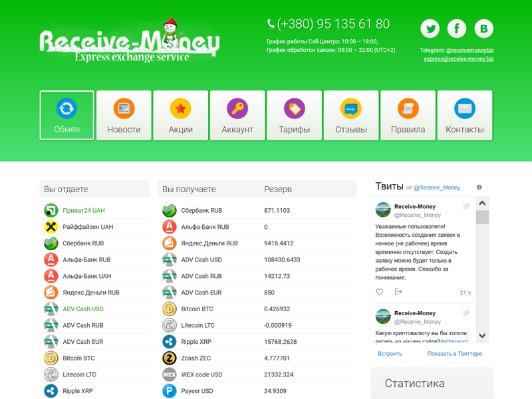532x399 pixels.
Task: Open the Аккаунт tab
Action: [237, 115]
